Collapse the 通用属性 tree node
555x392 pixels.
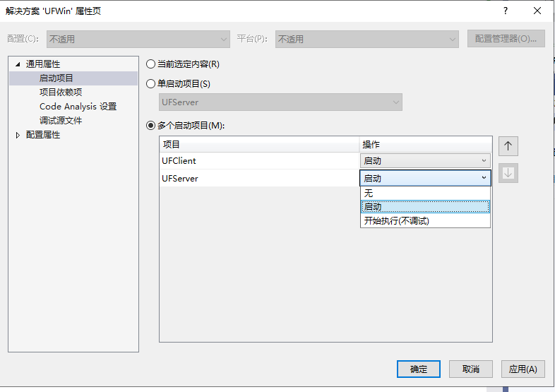[18, 64]
